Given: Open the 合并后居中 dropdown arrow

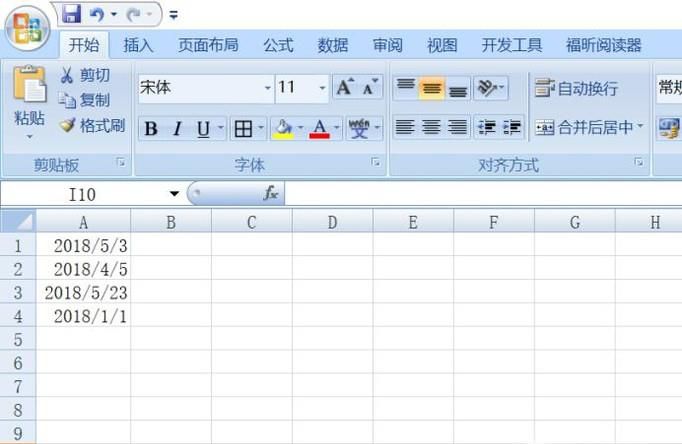Looking at the screenshot, I should (640, 126).
